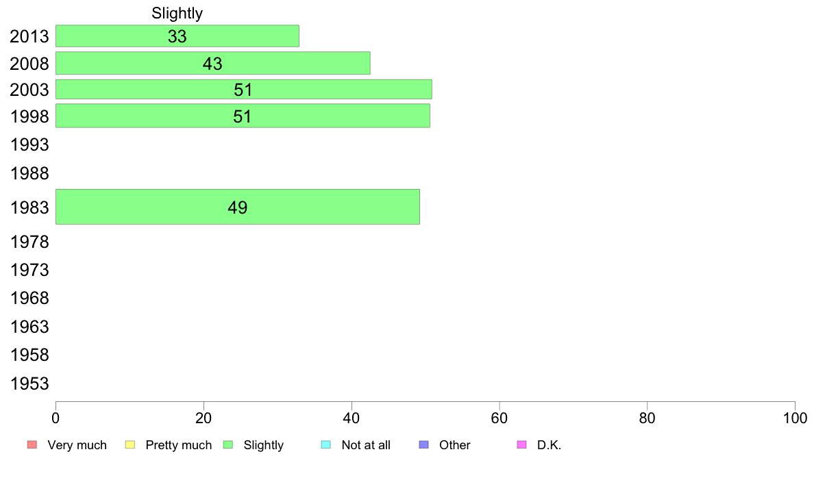Viewport: 814px width, 504px height.
Task: Click the 100 x-axis tick label
Action: pyautogui.click(x=794, y=418)
